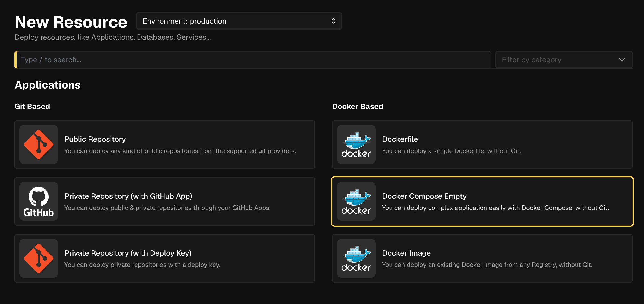644x304 pixels.
Task: Click the chevron arrow in the category filter
Action: pyautogui.click(x=622, y=60)
